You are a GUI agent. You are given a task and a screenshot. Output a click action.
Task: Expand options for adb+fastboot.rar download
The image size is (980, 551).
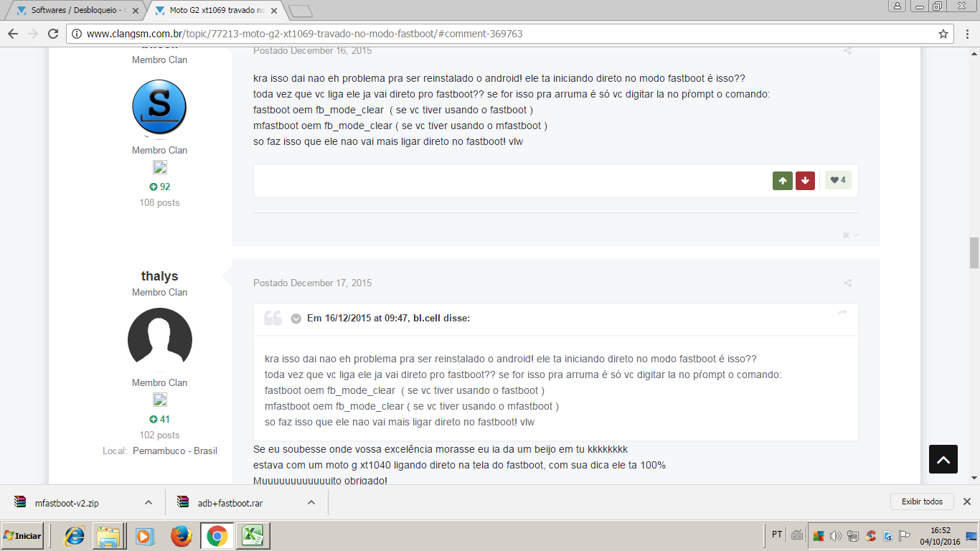[311, 502]
